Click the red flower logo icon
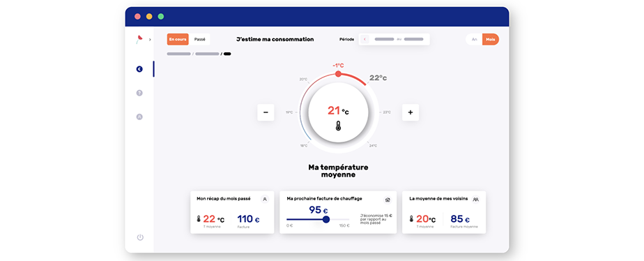This screenshot has width=644, height=261. (139, 39)
